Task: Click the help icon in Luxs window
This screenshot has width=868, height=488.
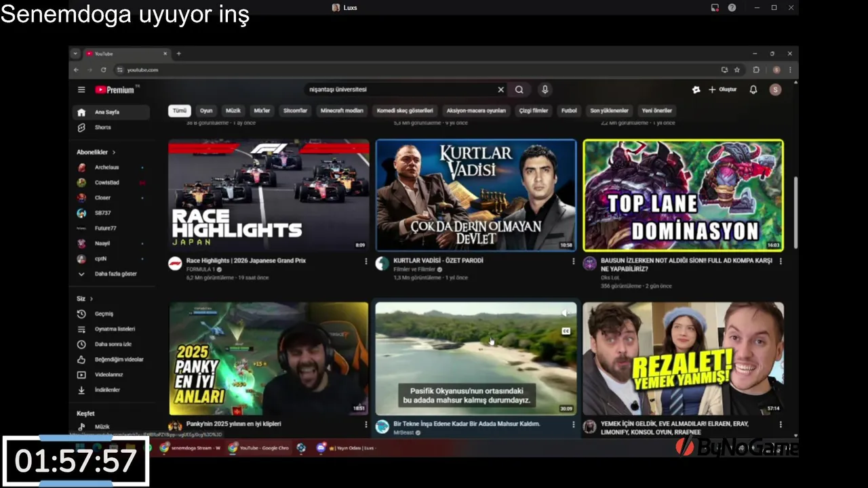Action: 732,7
